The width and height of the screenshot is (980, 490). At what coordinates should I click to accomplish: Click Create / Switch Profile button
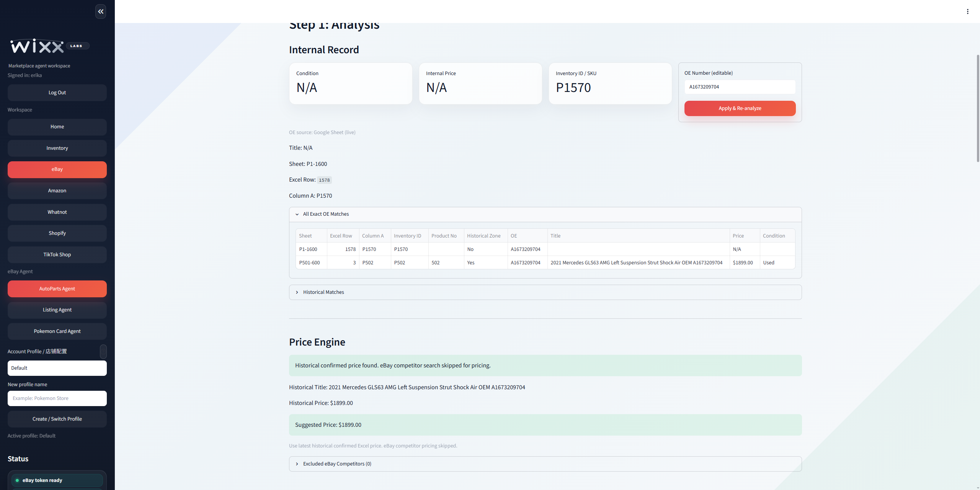(57, 419)
